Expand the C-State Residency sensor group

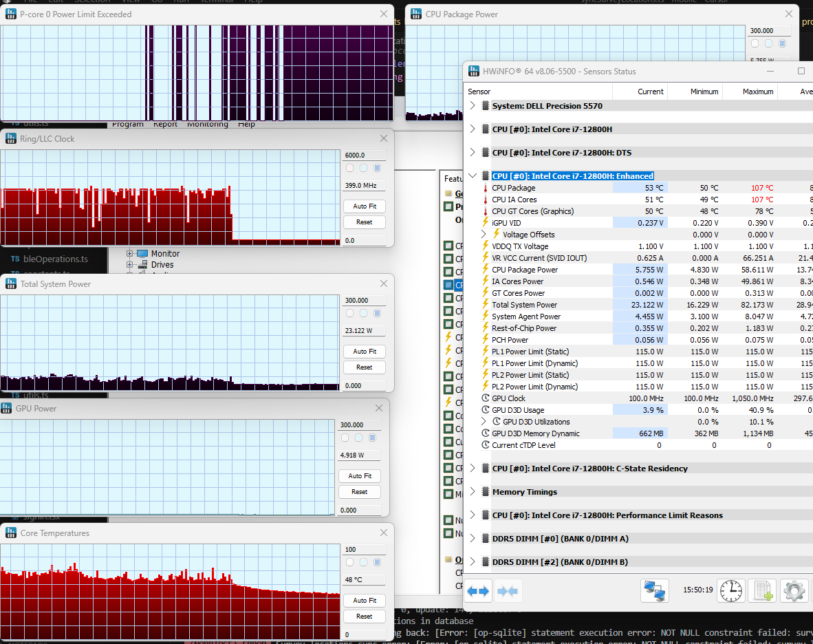tap(472, 469)
